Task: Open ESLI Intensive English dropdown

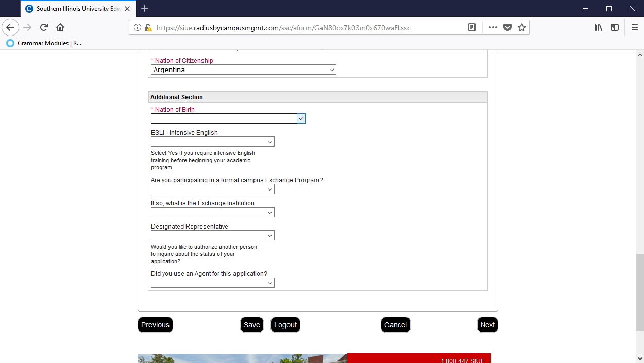Action: [212, 142]
